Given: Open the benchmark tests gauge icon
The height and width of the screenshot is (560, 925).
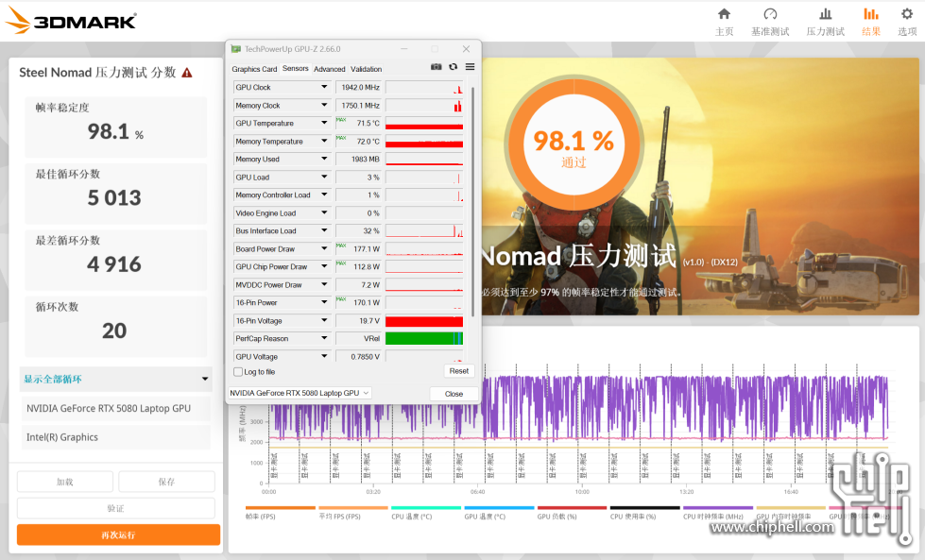Looking at the screenshot, I should point(770,14).
